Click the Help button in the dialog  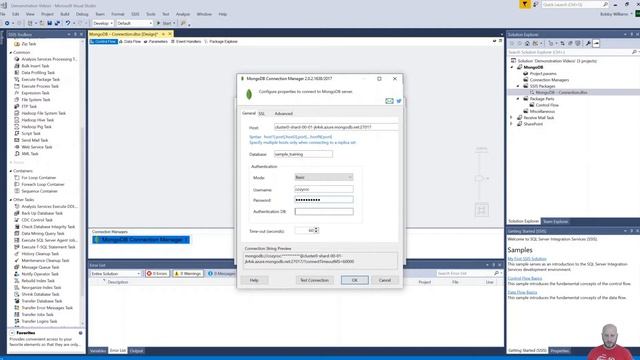click(254, 280)
